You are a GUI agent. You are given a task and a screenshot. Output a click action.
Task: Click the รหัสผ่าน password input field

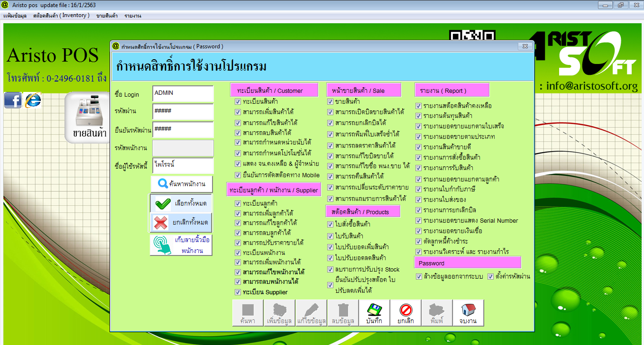click(183, 111)
